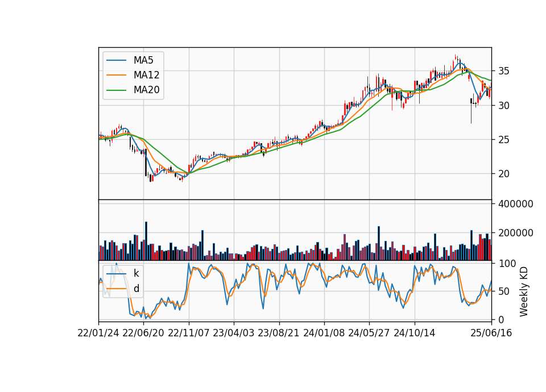
Task: Click the blue MA5 legend line sample
Action: (x=116, y=60)
